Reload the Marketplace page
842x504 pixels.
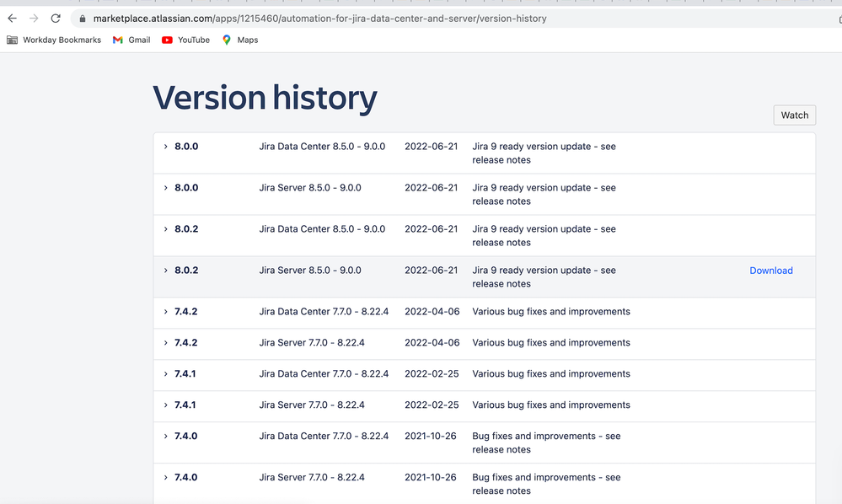(56, 19)
